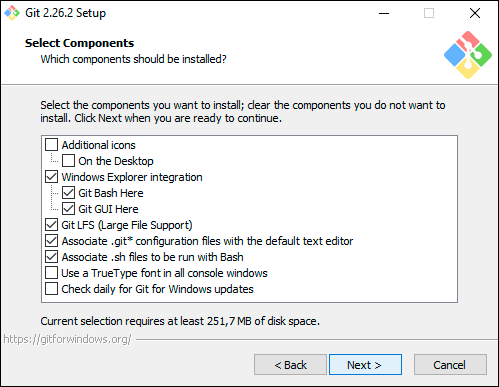Cancel the Git setup
The image size is (499, 387).
point(450,365)
